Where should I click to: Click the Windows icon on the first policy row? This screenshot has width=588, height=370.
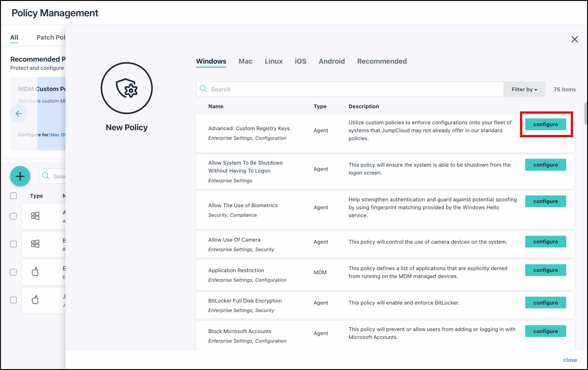(x=35, y=216)
